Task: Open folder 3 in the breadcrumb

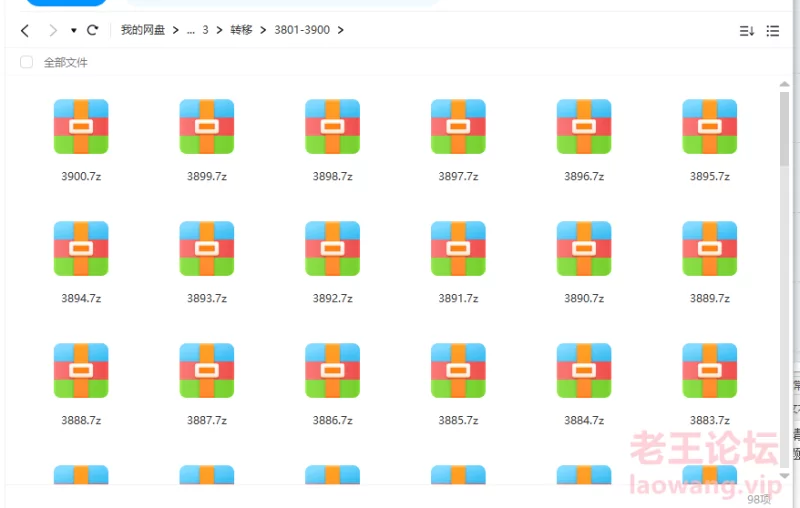Action: pyautogui.click(x=205, y=30)
